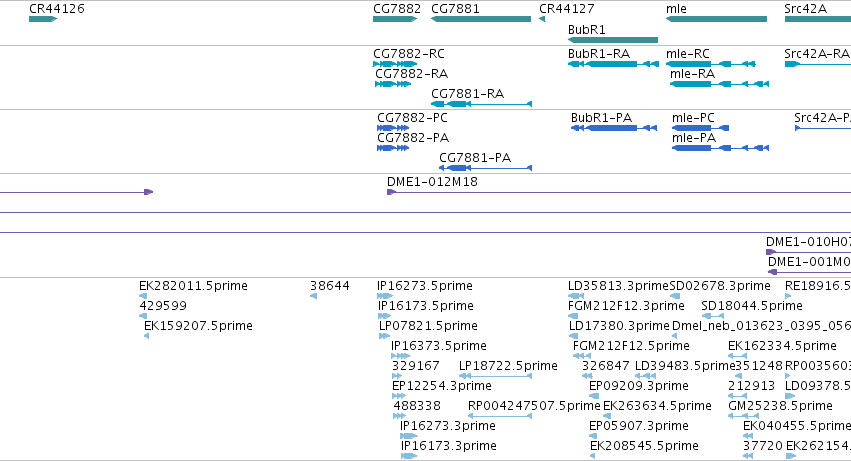Select the CG7881-RA transcript glyph
The height and width of the screenshot is (461, 851).
pyautogui.click(x=481, y=104)
